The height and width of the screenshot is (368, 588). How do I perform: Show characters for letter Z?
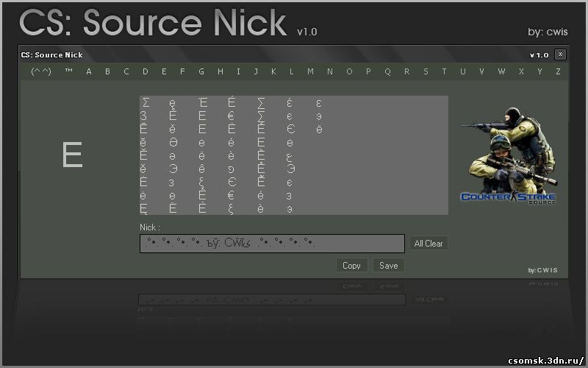pos(558,71)
